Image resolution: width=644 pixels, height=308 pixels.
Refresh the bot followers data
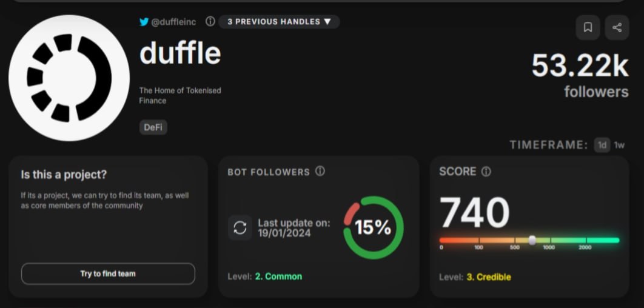coord(240,227)
